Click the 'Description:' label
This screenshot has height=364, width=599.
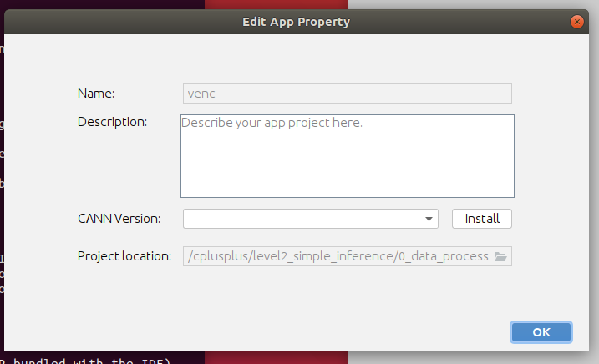click(x=112, y=122)
